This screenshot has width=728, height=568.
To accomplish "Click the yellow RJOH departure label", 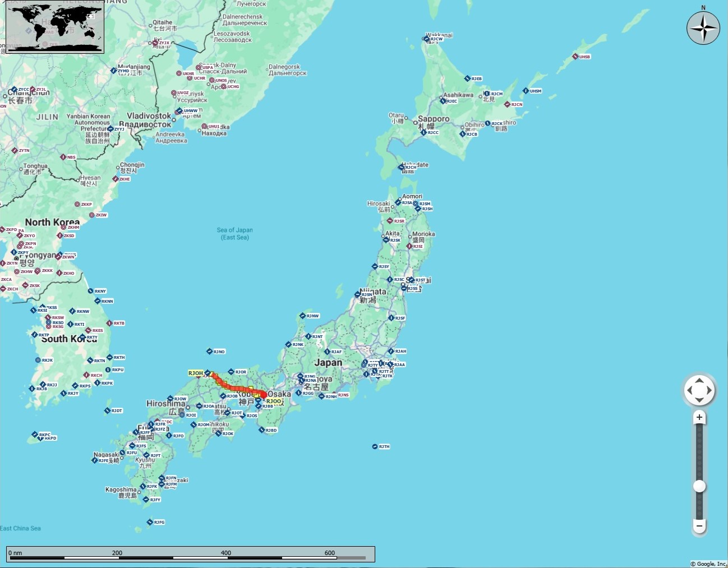I will pyautogui.click(x=196, y=373).
